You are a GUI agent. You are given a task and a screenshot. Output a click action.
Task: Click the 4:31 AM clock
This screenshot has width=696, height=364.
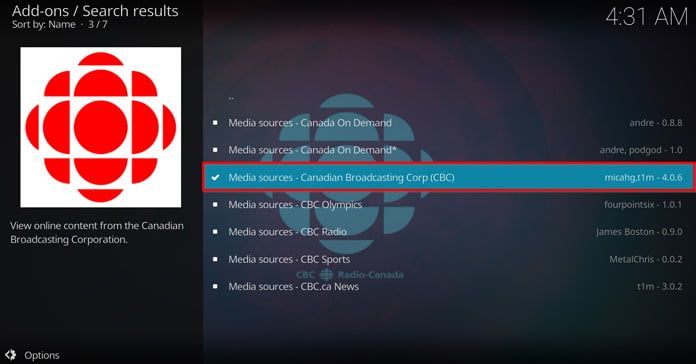(646, 17)
